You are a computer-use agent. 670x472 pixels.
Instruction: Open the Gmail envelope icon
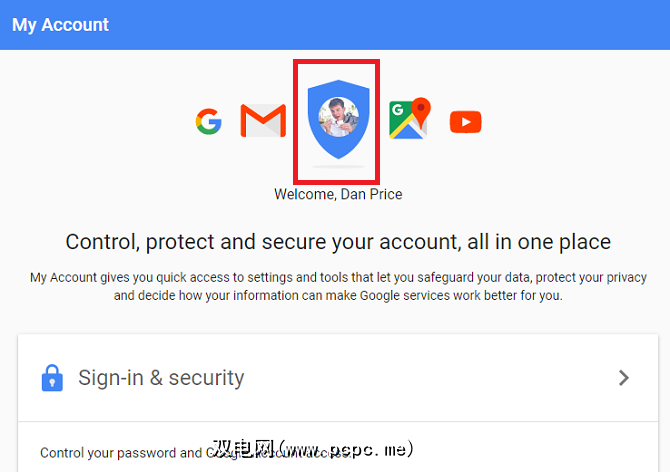point(263,122)
